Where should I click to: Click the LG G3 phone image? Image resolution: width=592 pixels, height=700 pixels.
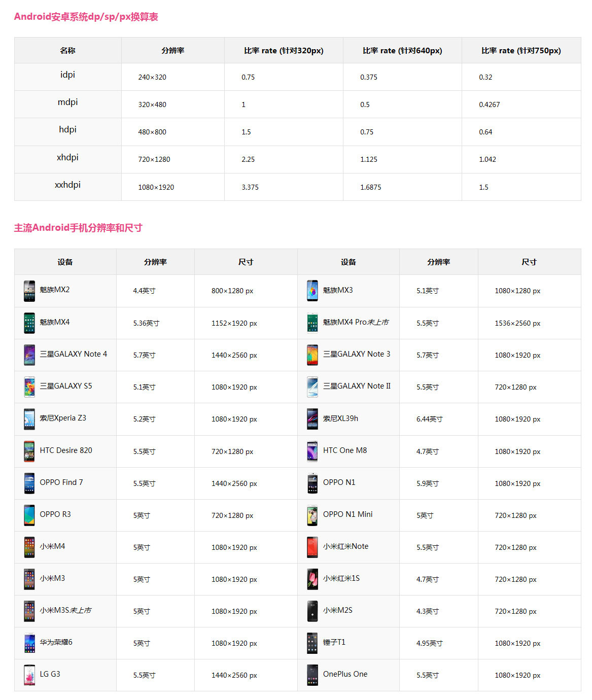coord(29,675)
